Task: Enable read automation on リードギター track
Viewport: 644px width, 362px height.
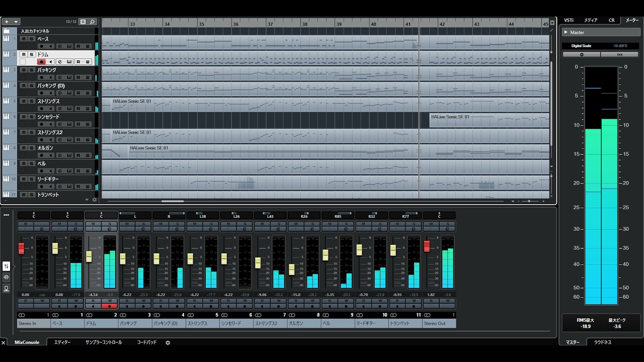Action: coord(78,187)
